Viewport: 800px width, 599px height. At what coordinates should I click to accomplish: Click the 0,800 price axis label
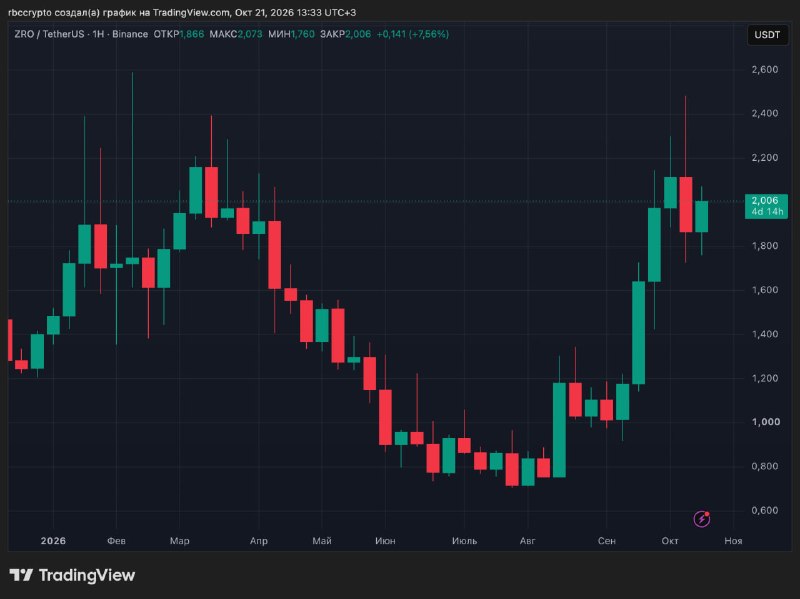pos(765,466)
